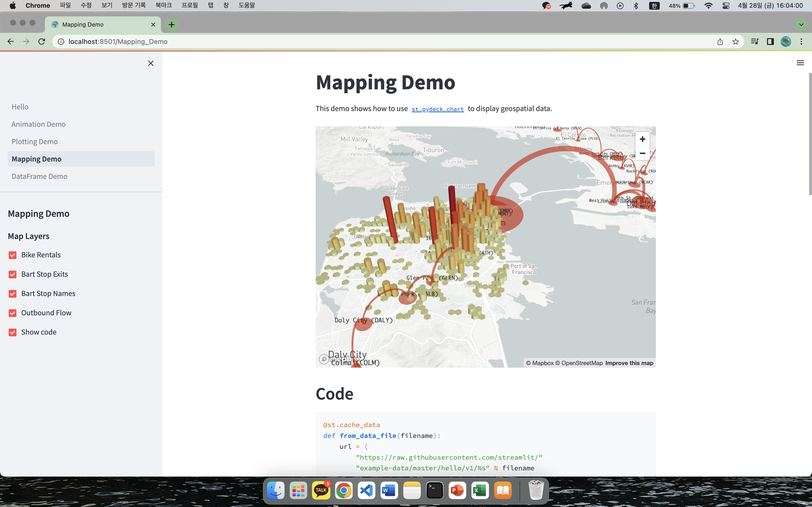The width and height of the screenshot is (812, 507).
Task: Reload the page in Chrome
Action: (x=42, y=42)
